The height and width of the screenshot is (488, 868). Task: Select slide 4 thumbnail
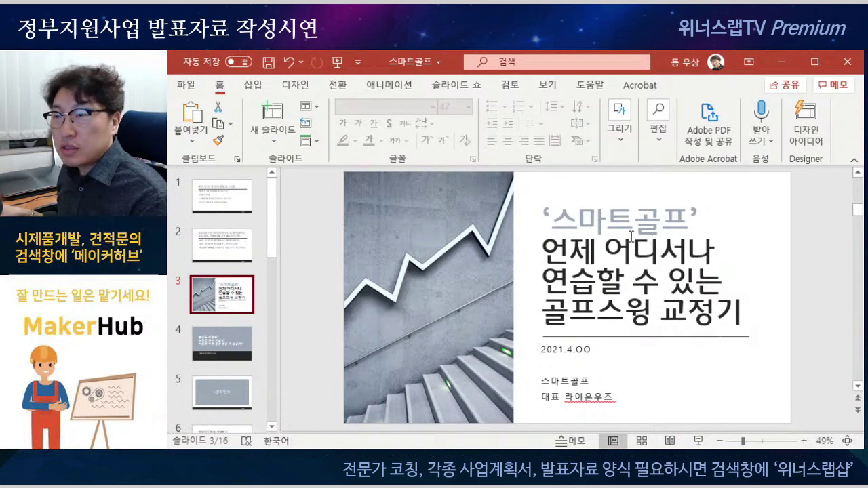(x=222, y=344)
